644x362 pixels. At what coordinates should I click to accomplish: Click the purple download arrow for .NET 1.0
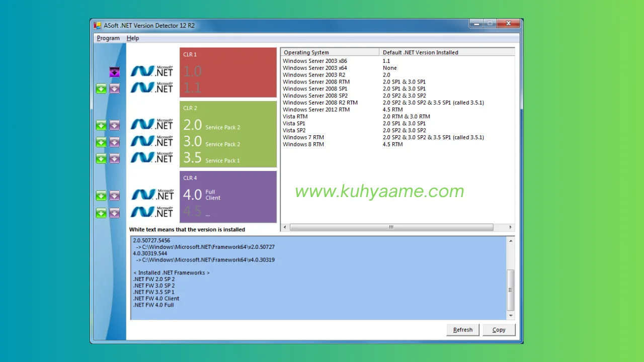coord(115,72)
